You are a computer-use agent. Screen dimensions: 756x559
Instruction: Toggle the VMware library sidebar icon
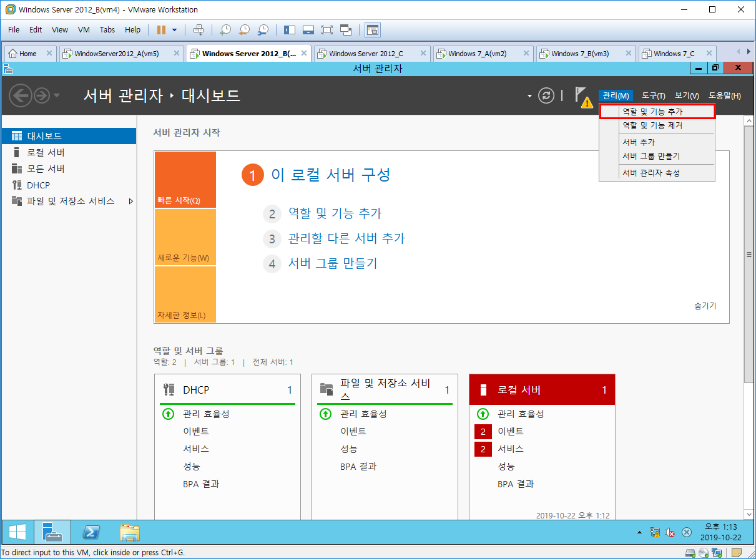[289, 29]
